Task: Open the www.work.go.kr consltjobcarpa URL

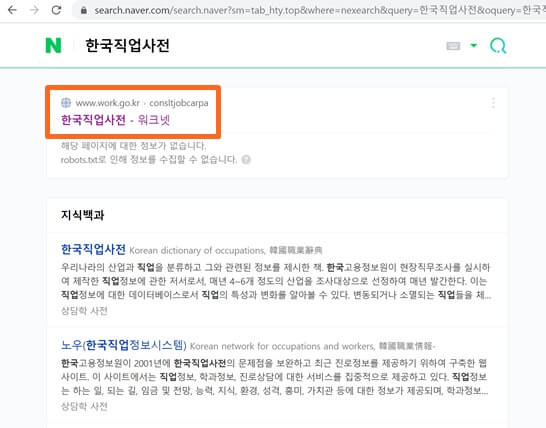Action: point(142,103)
